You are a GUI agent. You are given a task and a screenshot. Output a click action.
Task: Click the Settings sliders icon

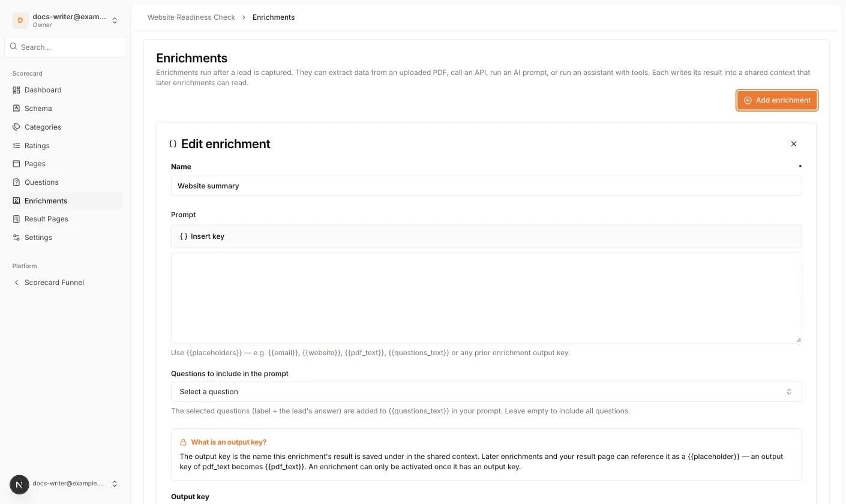(16, 238)
